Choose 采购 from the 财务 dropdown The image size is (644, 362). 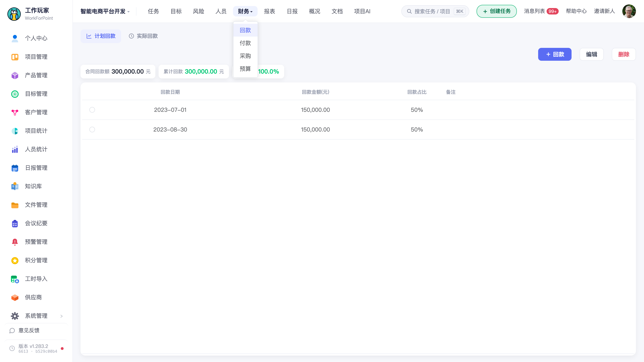[245, 56]
